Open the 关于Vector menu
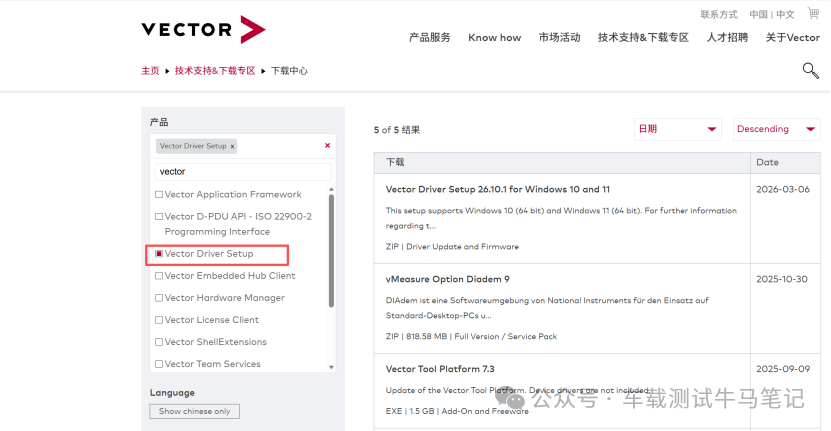831x431 pixels. [793, 38]
